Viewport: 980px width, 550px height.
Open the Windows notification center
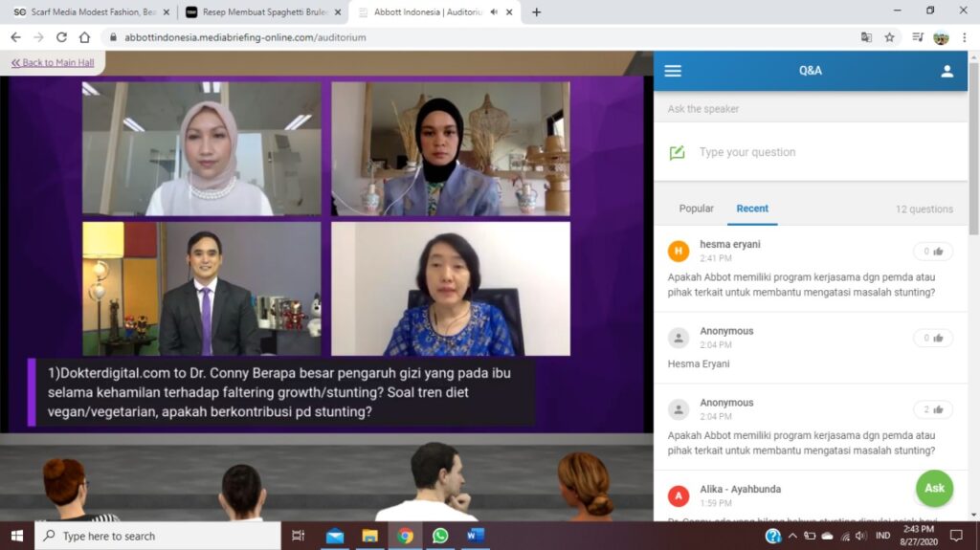[x=956, y=536]
